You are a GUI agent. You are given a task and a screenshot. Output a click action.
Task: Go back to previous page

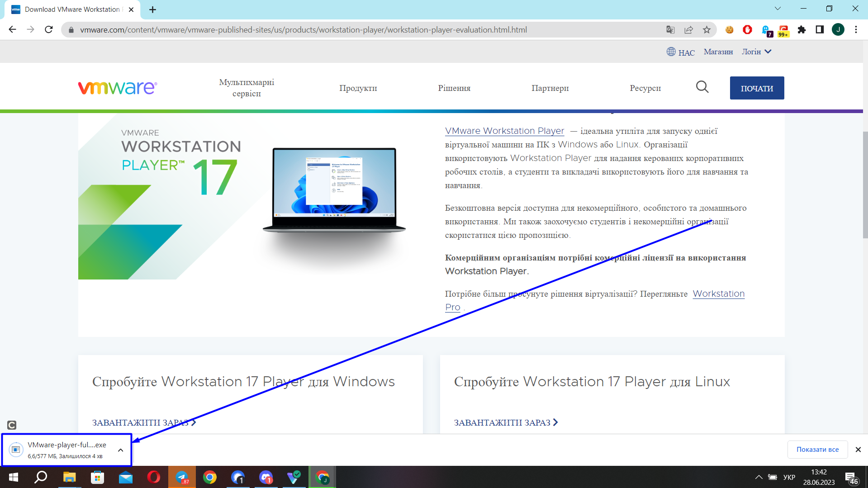pyautogui.click(x=12, y=30)
